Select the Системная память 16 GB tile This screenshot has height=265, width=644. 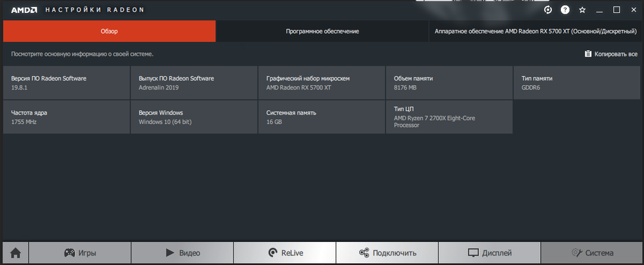coord(322,117)
